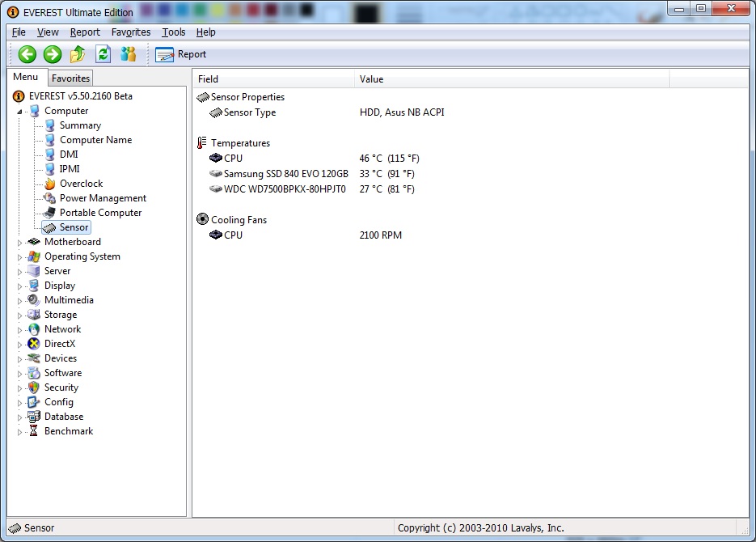756x542 pixels.
Task: Expand the Storage tree node
Action: [x=21, y=315]
